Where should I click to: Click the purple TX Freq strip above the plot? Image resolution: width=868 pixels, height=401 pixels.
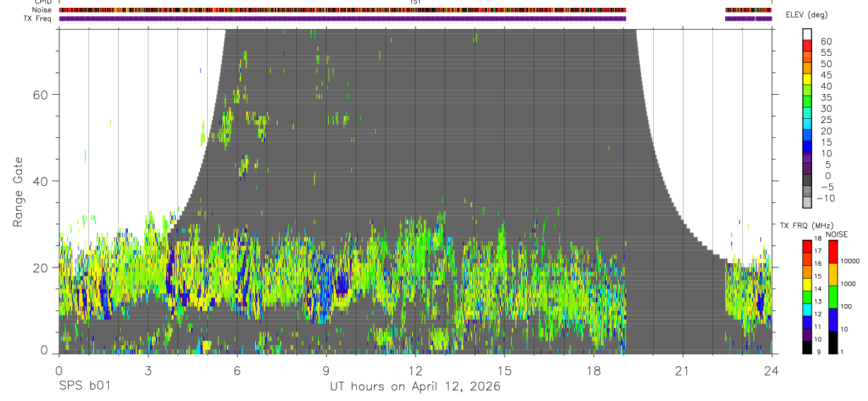tap(343, 18)
